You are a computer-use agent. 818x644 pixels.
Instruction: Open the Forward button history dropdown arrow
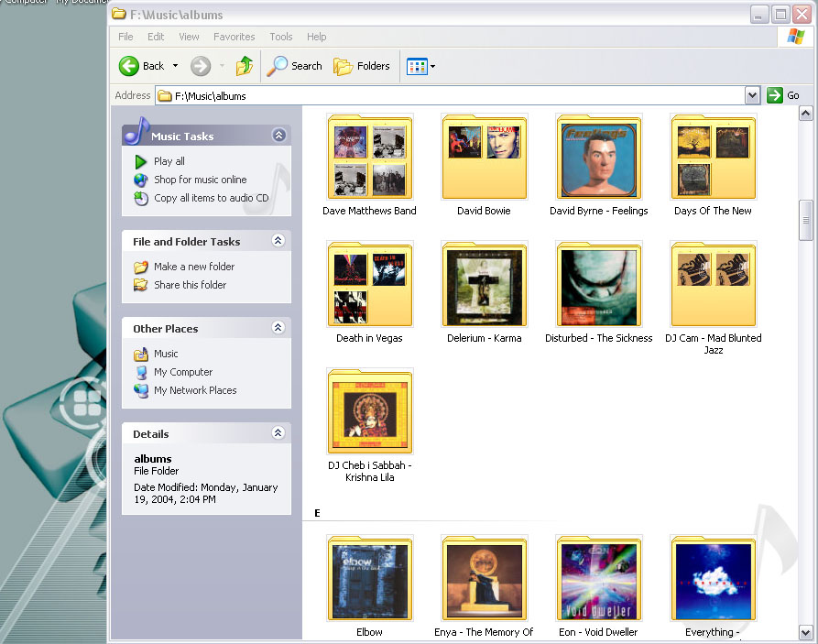(x=222, y=66)
